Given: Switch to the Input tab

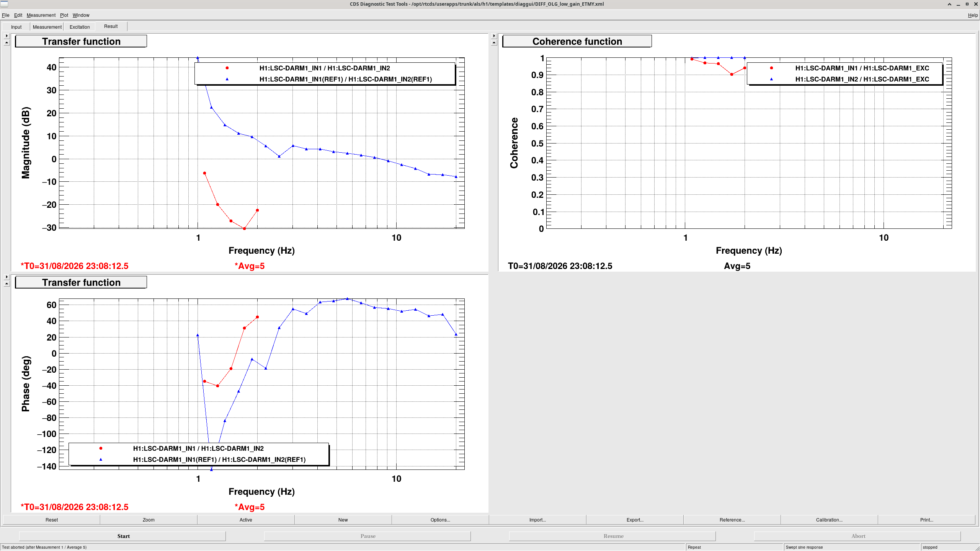Looking at the screenshot, I should [16, 27].
